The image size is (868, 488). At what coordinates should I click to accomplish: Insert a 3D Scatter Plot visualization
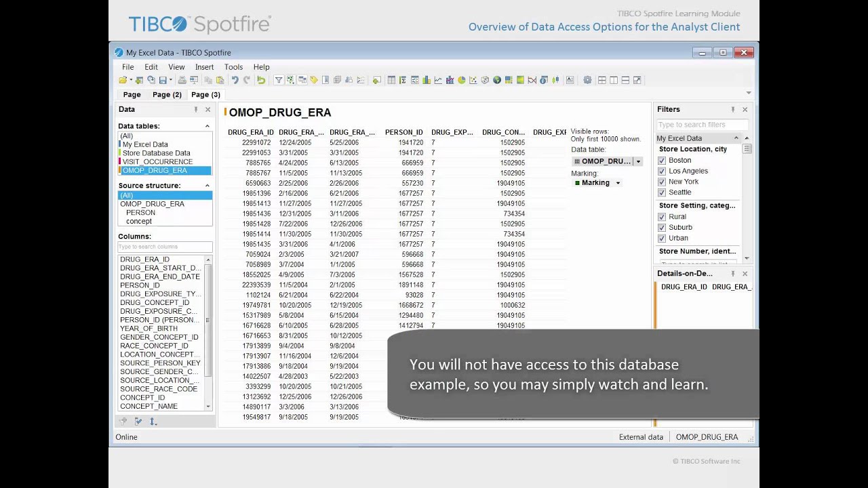click(x=485, y=80)
